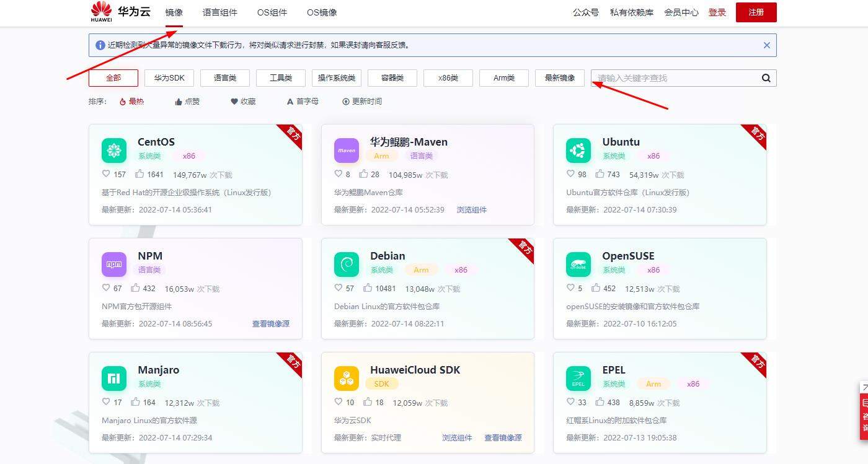Favorite 华为鲲鹏-Maven with heart icon
Screen dimensions: 868x464
[339, 174]
